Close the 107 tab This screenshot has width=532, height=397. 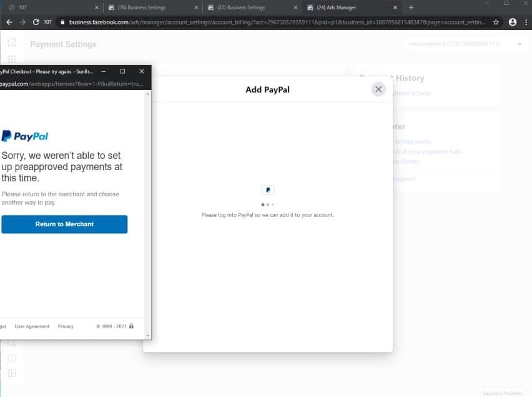click(97, 8)
